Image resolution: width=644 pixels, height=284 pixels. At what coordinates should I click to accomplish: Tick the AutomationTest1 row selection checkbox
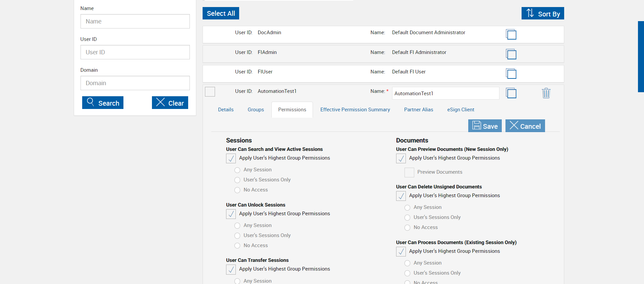(210, 92)
